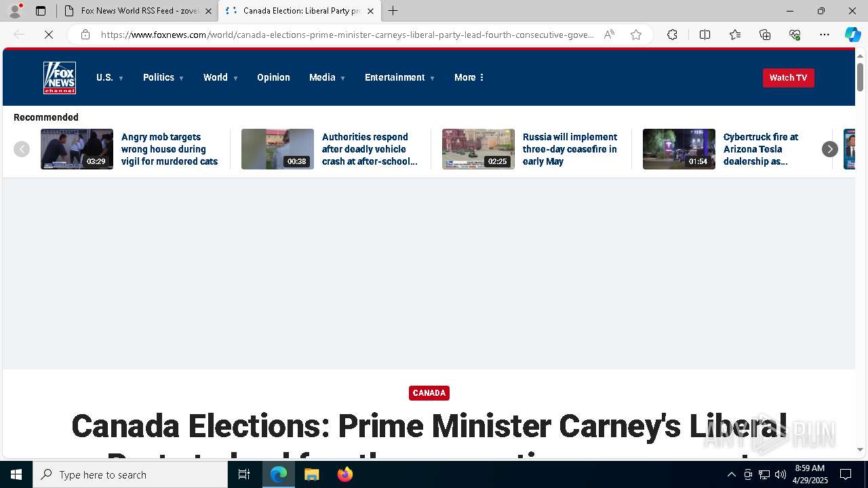Stop loading the page via the X button
868x488 pixels.
point(49,35)
